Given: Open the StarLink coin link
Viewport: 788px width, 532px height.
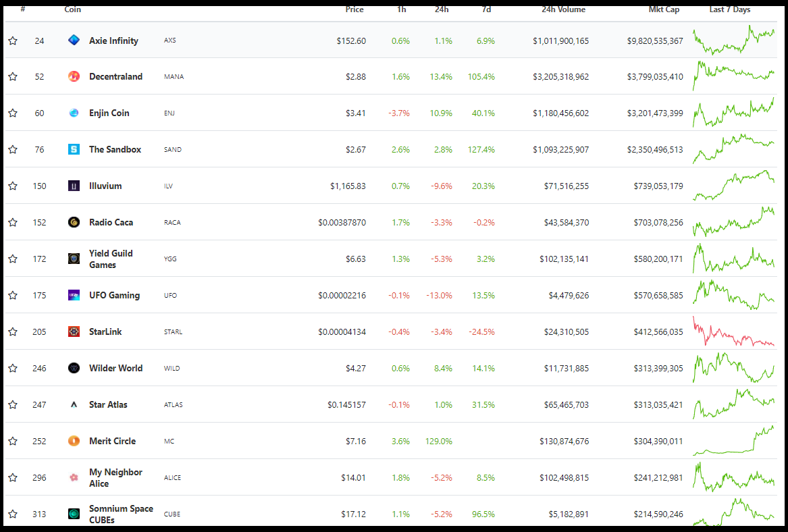Looking at the screenshot, I should (105, 331).
